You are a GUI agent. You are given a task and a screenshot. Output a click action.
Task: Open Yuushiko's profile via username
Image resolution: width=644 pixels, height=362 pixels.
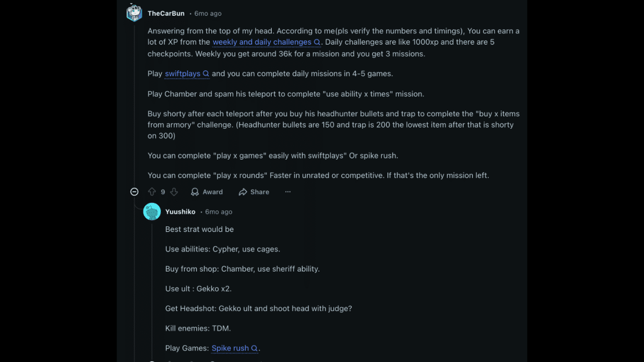click(x=182, y=212)
